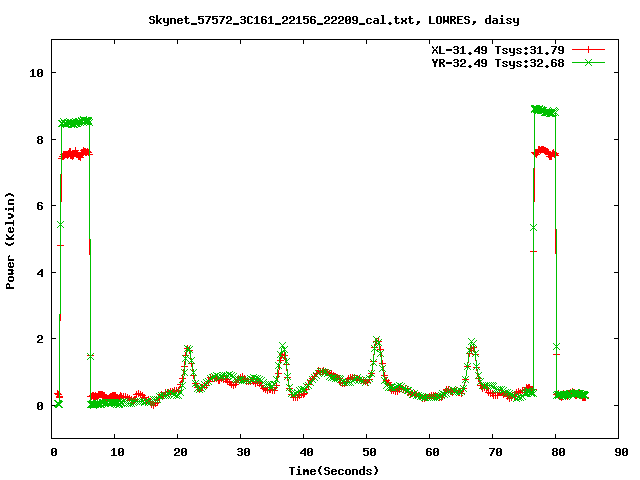Image resolution: width=640 pixels, height=480 pixels.
Task: Click the left red plateau near 7.5 Kelvin
Action: point(75,154)
